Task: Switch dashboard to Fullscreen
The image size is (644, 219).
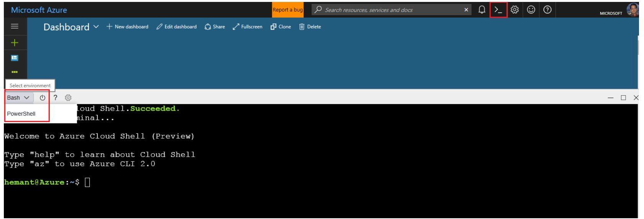Action: click(x=247, y=27)
